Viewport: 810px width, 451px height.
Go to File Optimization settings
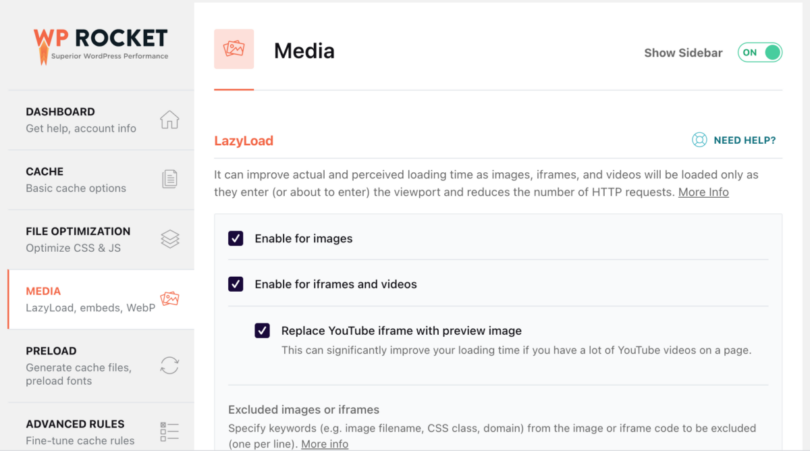tap(101, 240)
